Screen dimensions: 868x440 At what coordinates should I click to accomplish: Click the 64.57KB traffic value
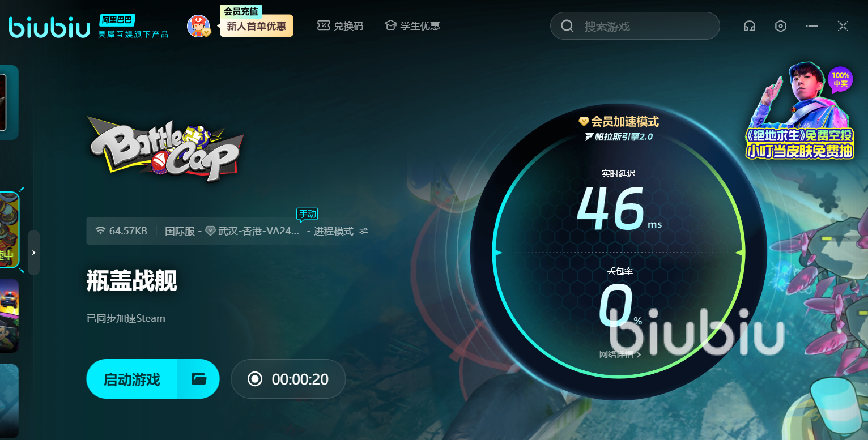[x=128, y=230]
